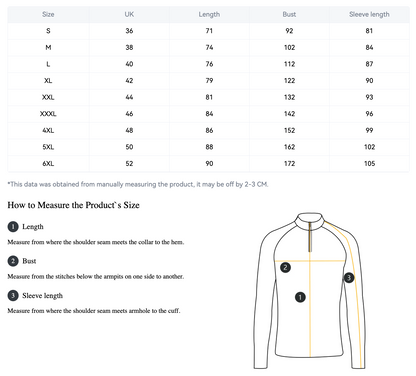The width and height of the screenshot is (416, 376).
Task: Click bust value 172 in the table
Action: pos(289,164)
